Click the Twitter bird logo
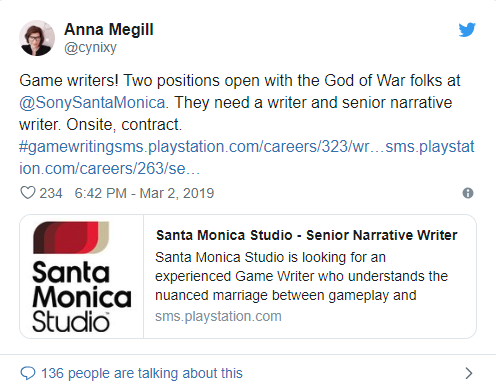The width and height of the screenshot is (496, 388). coord(467,30)
